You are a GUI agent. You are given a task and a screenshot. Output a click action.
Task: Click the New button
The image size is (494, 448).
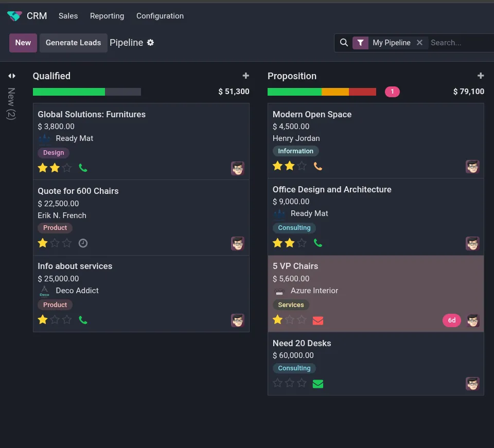click(x=23, y=43)
